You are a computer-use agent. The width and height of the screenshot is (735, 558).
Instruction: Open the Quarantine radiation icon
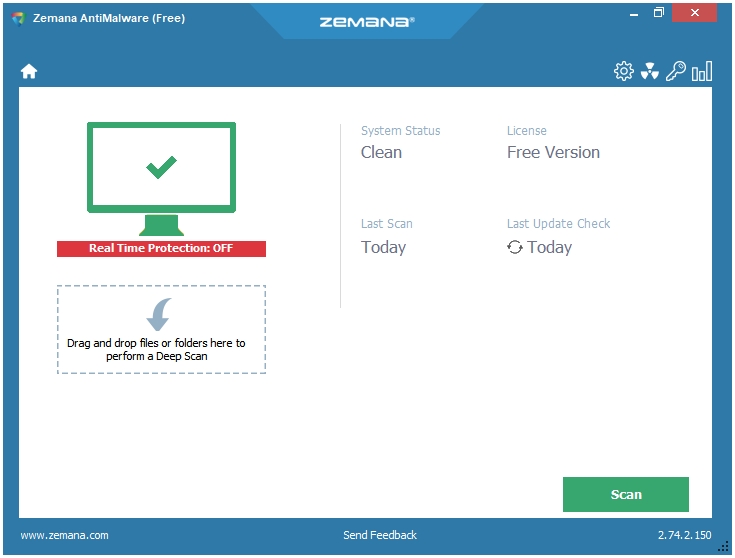pos(650,71)
